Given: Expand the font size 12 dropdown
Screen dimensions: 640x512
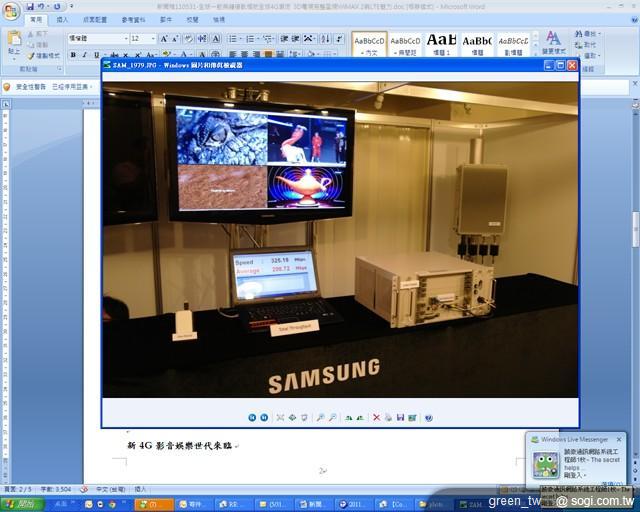Looking at the screenshot, I should (x=153, y=38).
